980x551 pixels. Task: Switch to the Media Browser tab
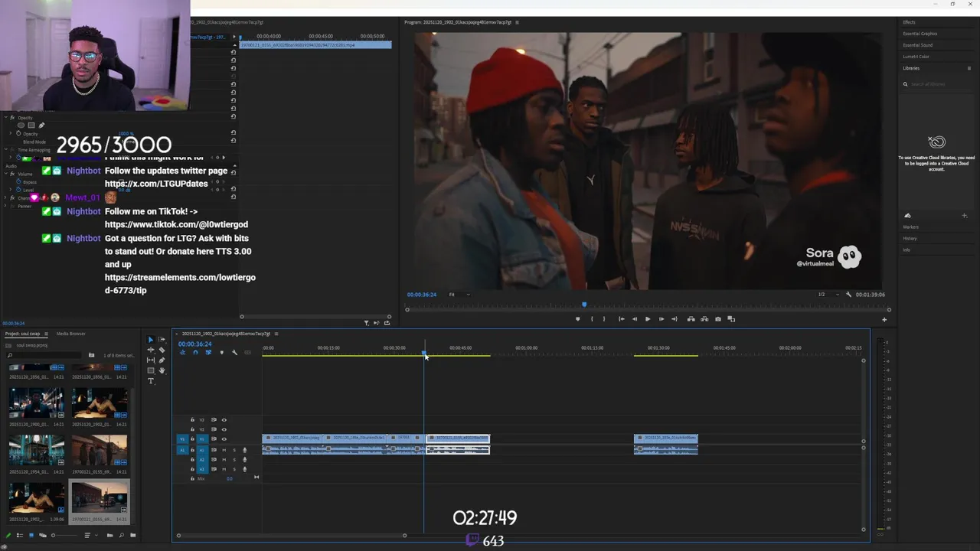pos(71,334)
